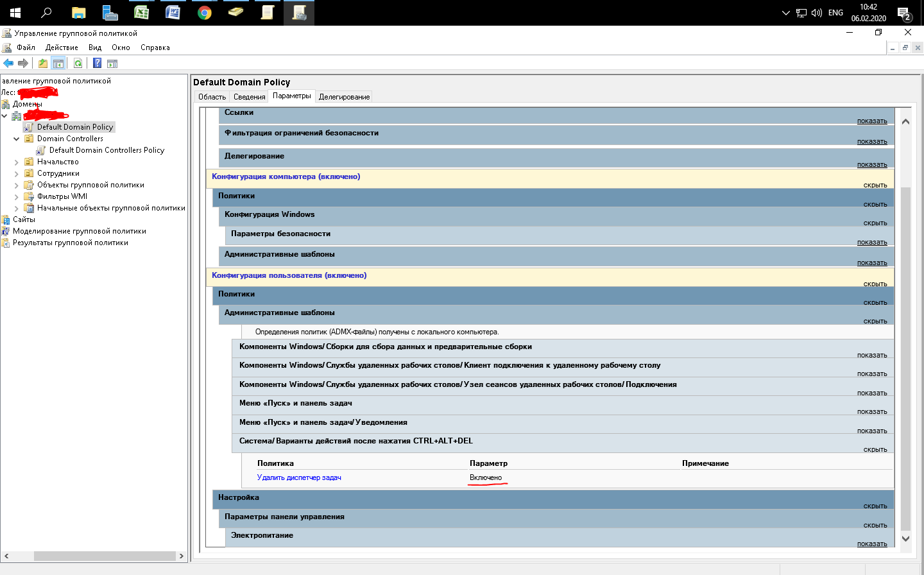
Task: Click скрыть for Конфигурация пользователя
Action: [x=875, y=284]
